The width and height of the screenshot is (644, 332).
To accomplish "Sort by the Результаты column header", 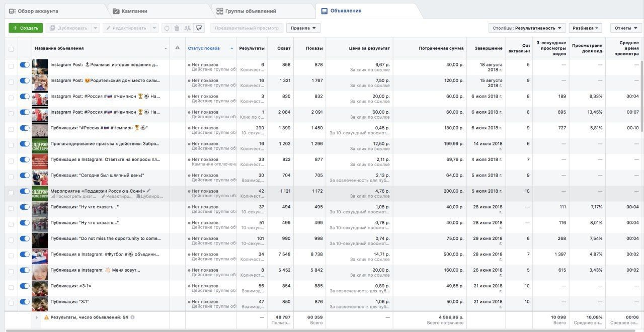I will click(252, 48).
